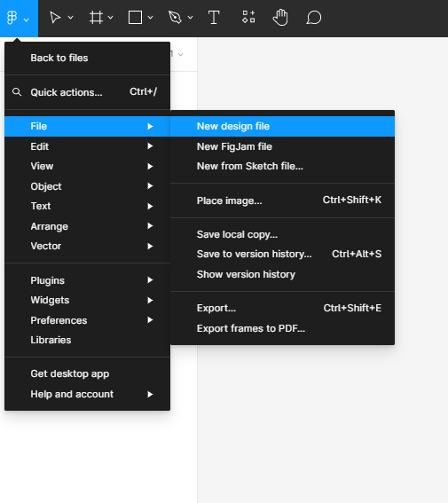Select the Frame tool icon
This screenshot has height=503, width=448.
pyautogui.click(x=96, y=18)
